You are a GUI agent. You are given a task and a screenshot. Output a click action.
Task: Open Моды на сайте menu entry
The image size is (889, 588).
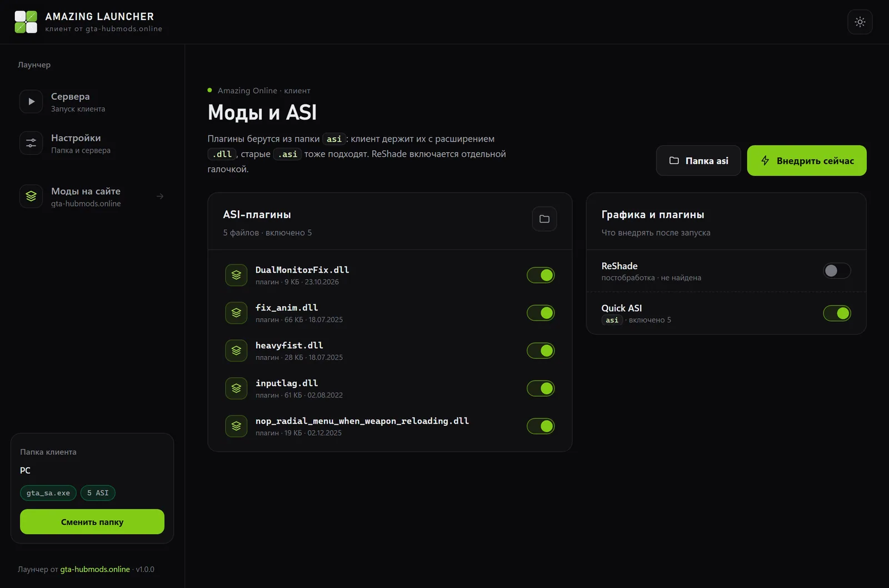(92, 196)
